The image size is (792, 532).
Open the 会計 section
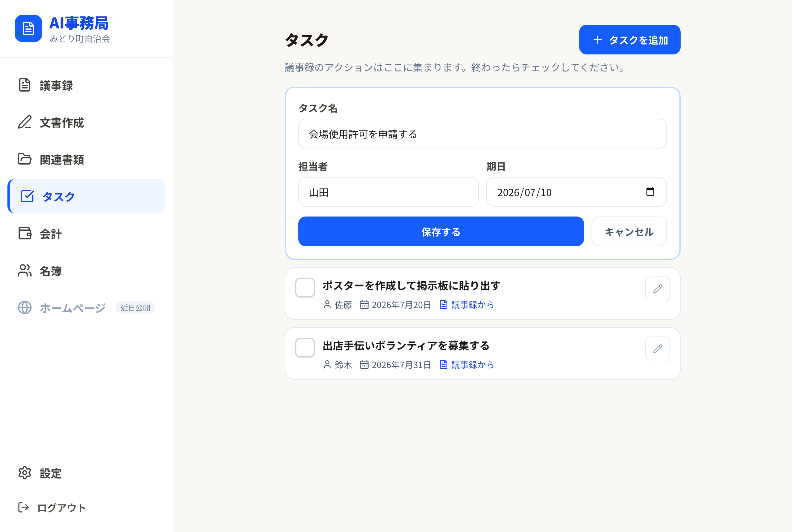click(86, 234)
